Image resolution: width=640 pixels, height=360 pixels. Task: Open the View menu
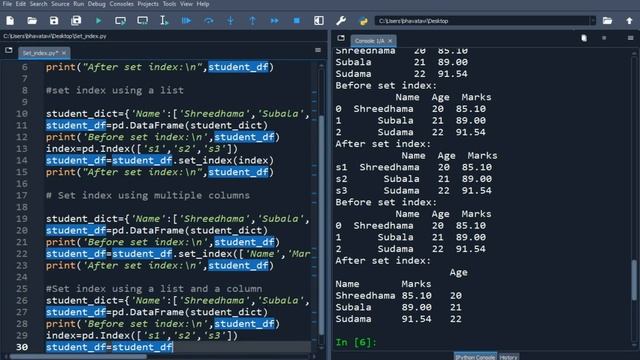186,4
